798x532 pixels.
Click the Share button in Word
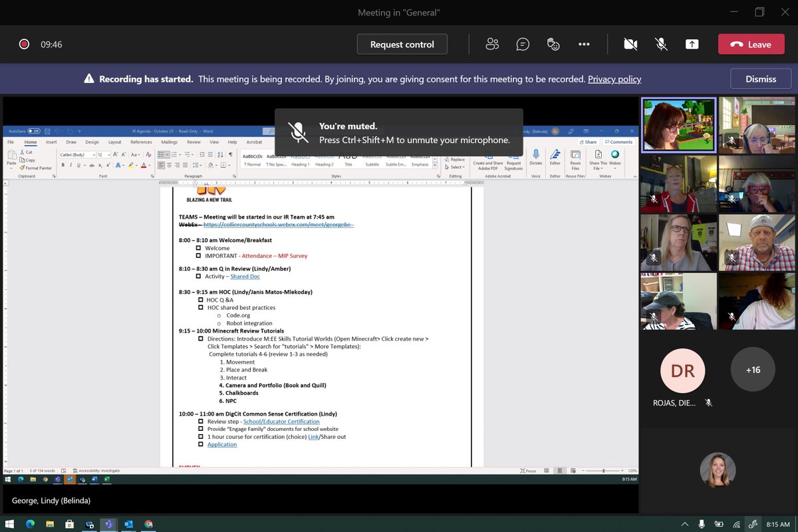589,142
